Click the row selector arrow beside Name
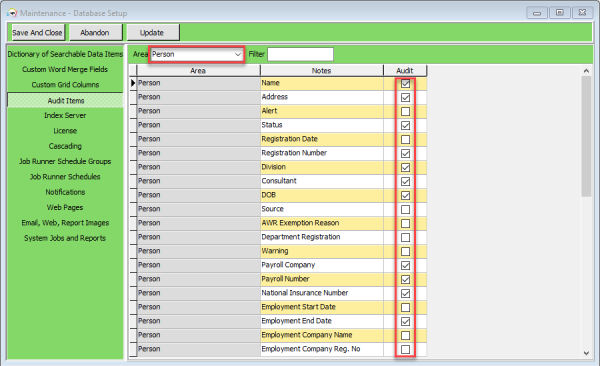This screenshot has height=366, width=600. click(x=133, y=83)
